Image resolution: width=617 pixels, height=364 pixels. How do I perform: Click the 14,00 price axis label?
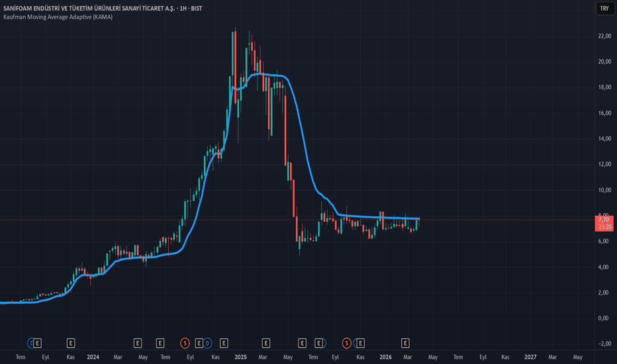(604, 138)
